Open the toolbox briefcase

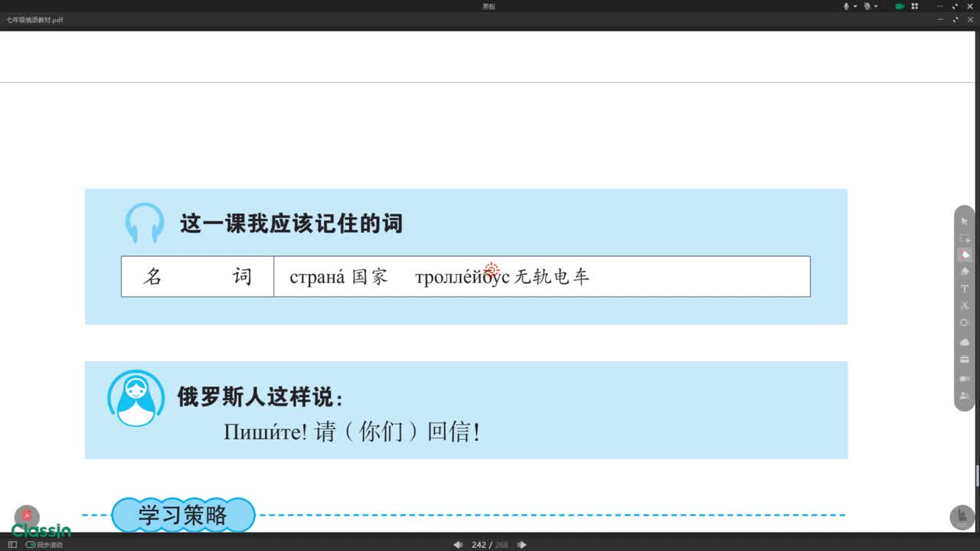(965, 360)
